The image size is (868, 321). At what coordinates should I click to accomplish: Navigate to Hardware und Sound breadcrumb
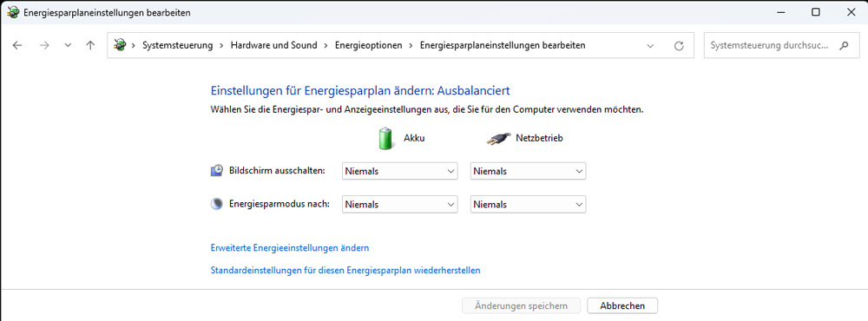tap(274, 45)
